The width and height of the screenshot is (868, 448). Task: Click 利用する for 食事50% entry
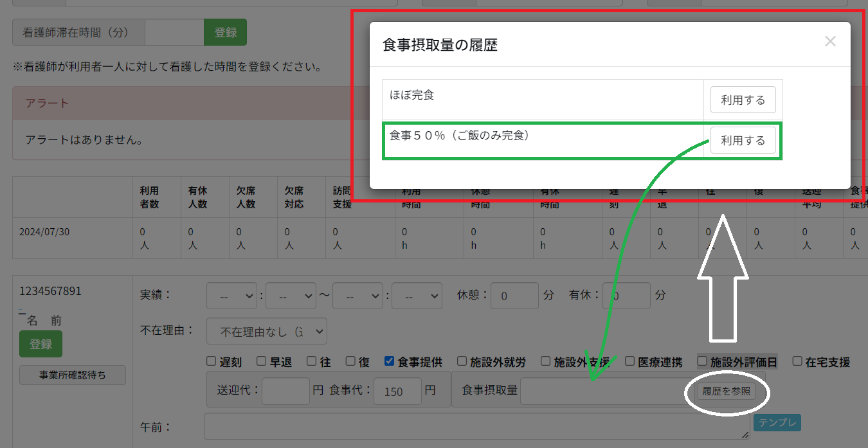tap(743, 141)
